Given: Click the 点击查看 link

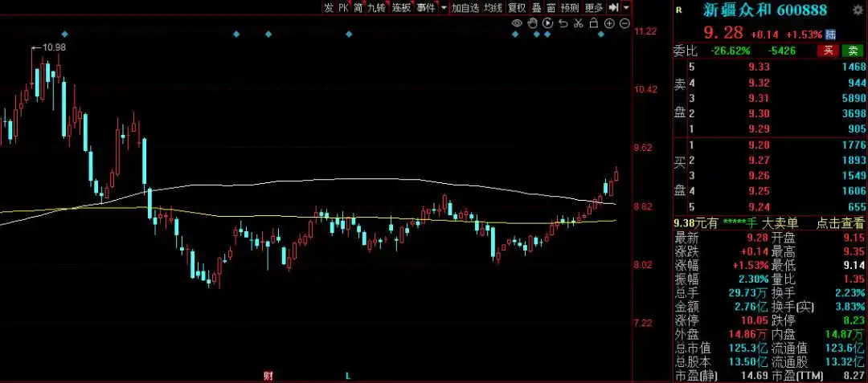Looking at the screenshot, I should tap(840, 223).
